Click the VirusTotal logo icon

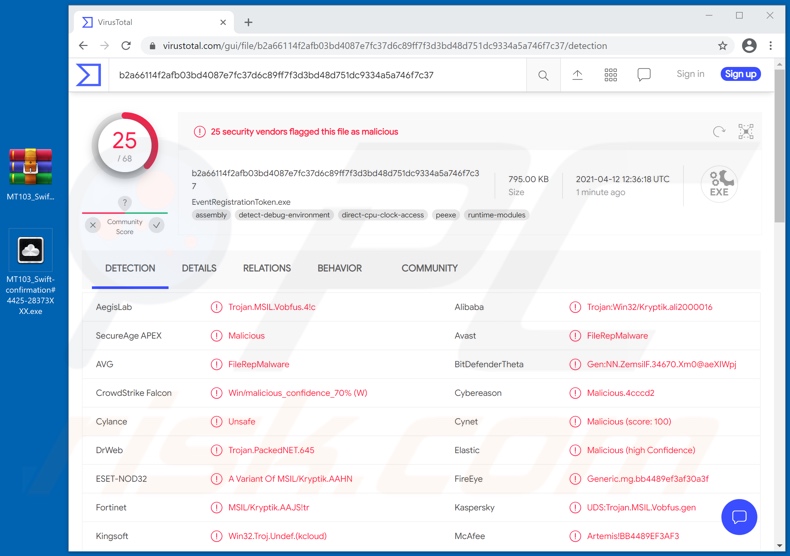point(89,75)
